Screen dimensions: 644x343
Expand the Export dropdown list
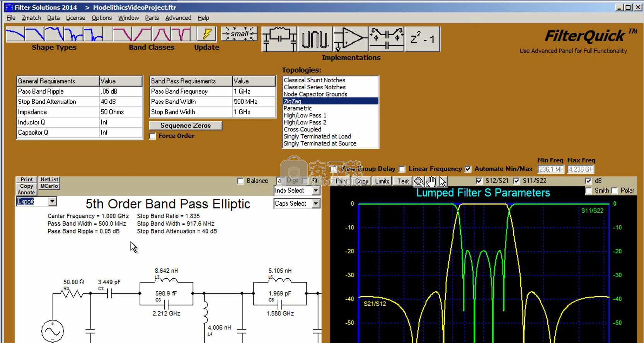pyautogui.click(x=52, y=201)
